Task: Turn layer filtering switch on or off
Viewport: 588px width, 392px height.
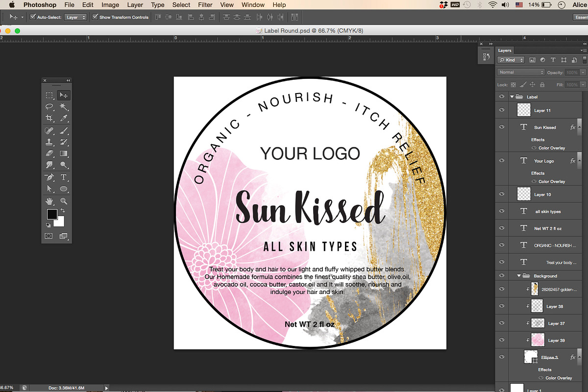Action: tap(584, 60)
